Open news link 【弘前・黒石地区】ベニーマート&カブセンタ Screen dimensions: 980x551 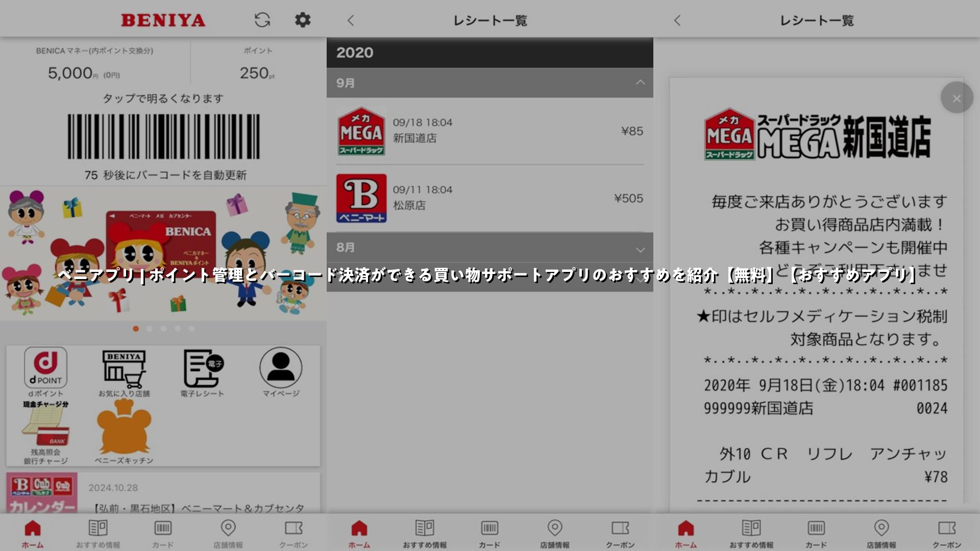pyautogui.click(x=198, y=508)
